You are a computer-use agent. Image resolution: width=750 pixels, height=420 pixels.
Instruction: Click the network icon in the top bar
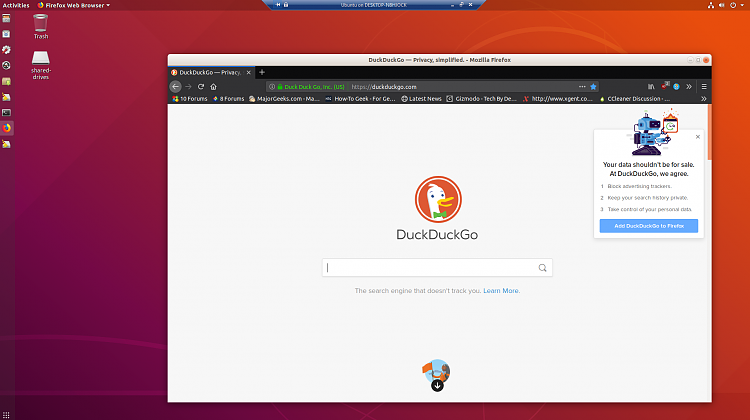[x=711, y=5]
